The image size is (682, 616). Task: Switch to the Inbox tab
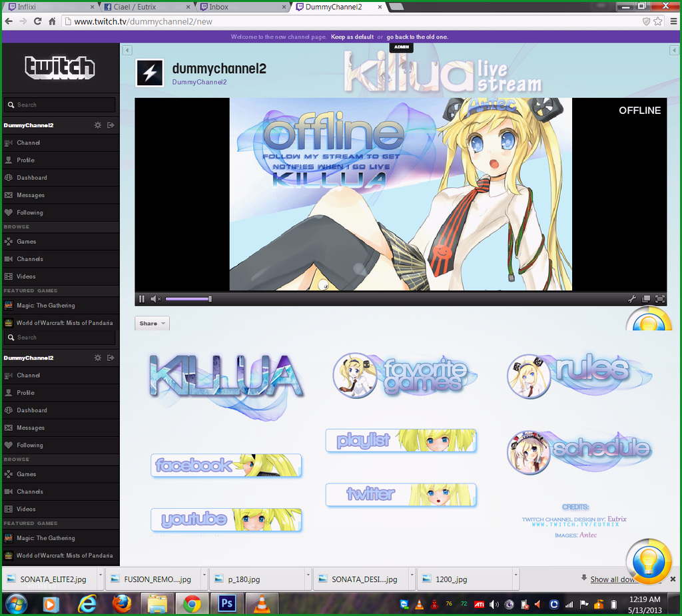[x=241, y=7]
